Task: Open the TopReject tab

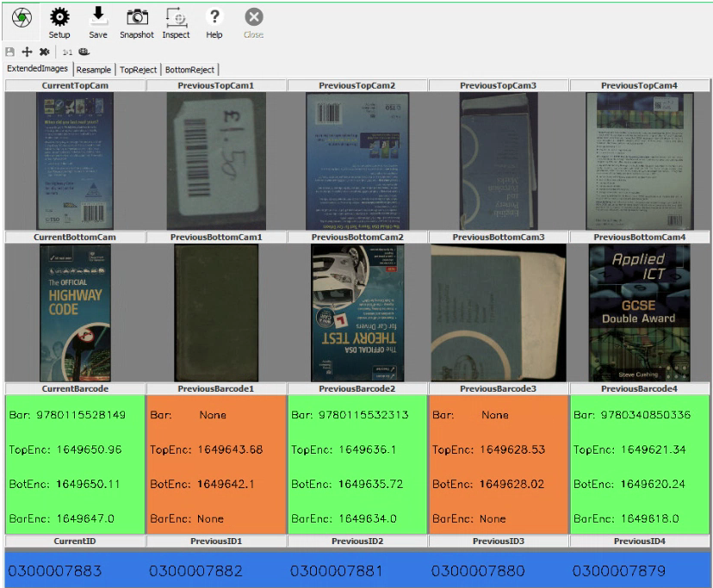Action: pyautogui.click(x=139, y=70)
